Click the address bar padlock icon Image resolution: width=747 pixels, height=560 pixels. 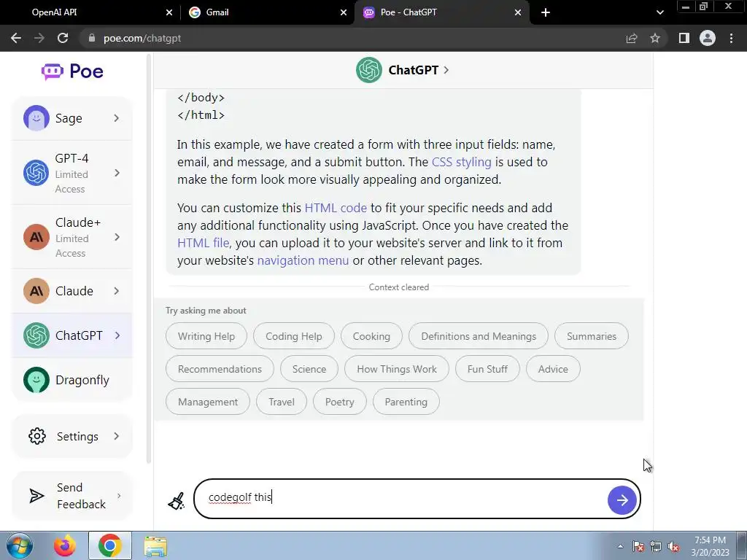(91, 38)
